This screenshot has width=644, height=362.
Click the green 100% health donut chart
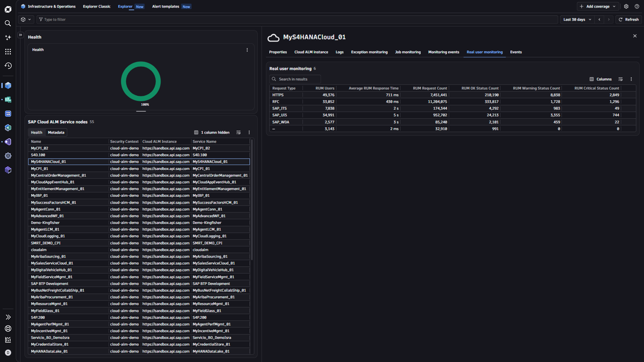[x=141, y=81]
